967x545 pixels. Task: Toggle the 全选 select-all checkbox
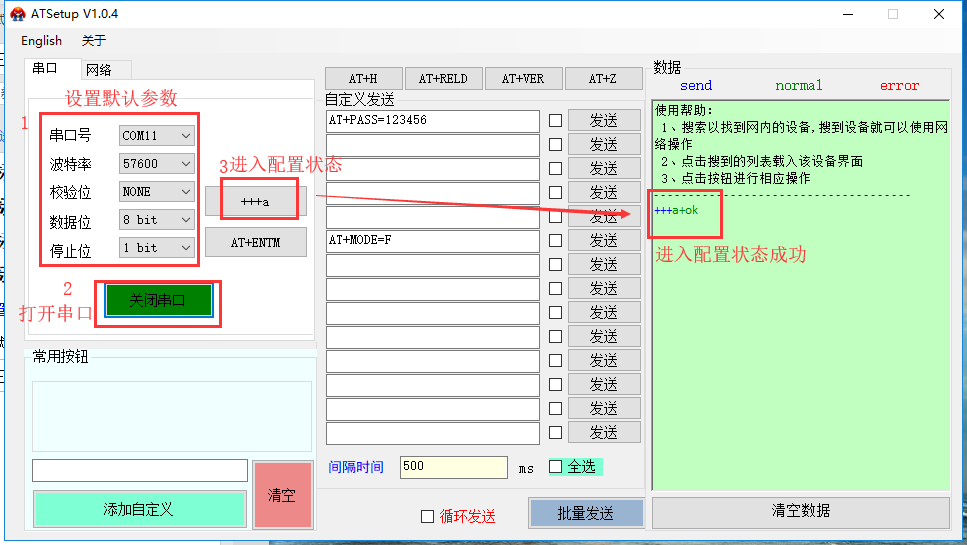point(556,467)
